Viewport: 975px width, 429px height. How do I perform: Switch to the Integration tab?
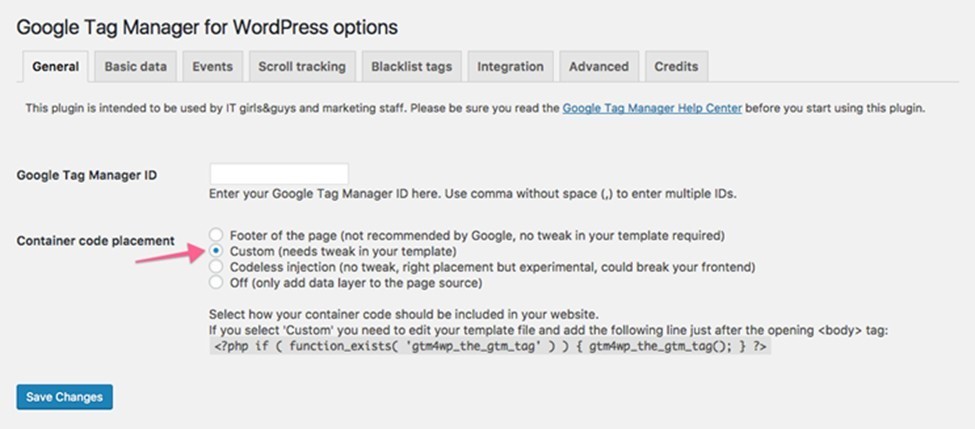click(x=511, y=67)
